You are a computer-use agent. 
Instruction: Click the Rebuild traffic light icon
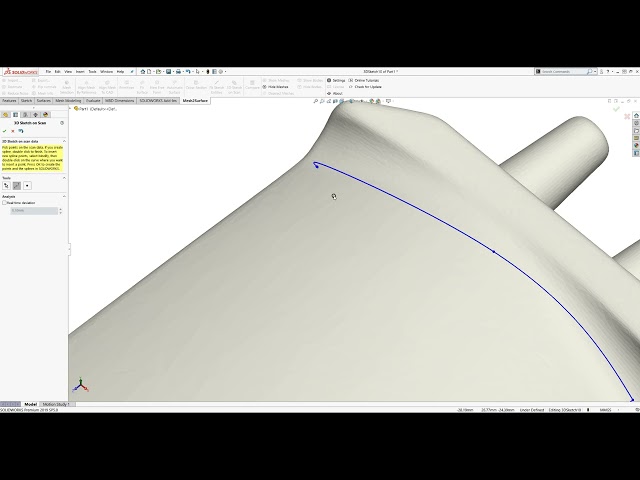click(x=208, y=71)
